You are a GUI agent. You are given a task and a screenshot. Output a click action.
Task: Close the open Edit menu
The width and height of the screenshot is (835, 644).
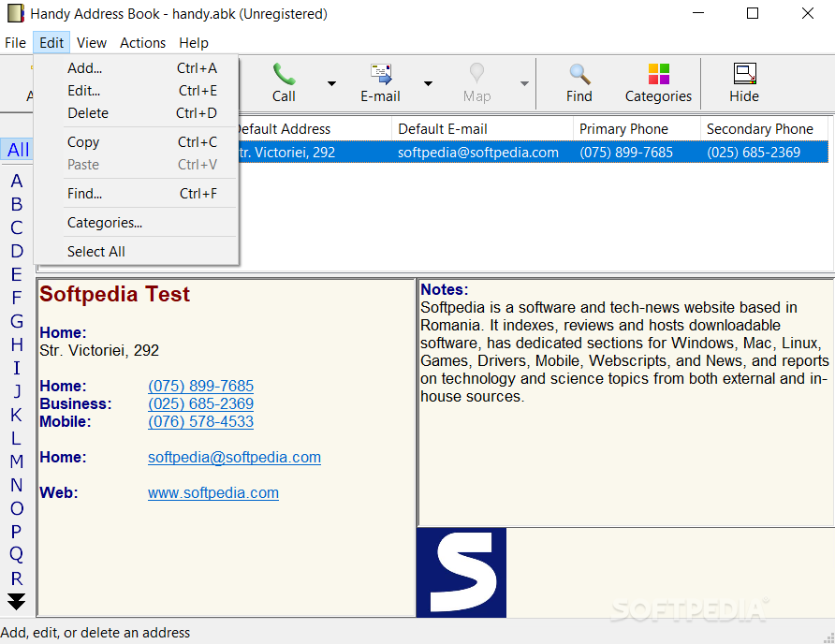click(x=51, y=43)
